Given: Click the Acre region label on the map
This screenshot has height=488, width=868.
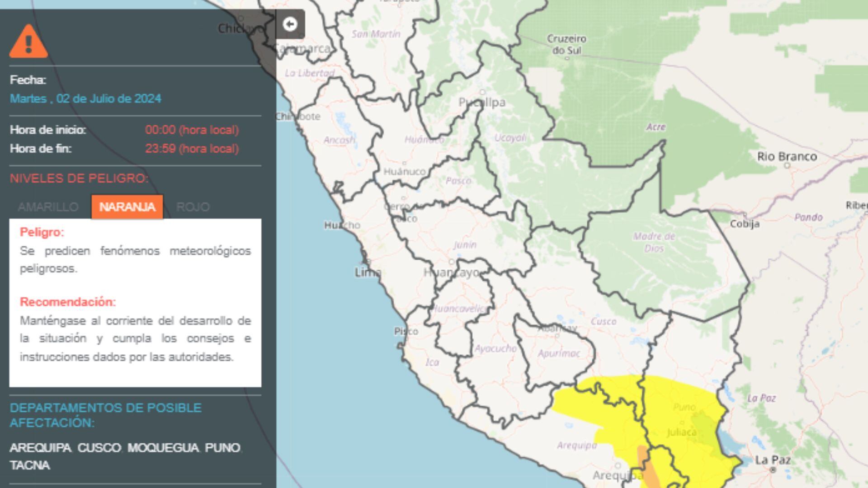Looking at the screenshot, I should pos(656,127).
